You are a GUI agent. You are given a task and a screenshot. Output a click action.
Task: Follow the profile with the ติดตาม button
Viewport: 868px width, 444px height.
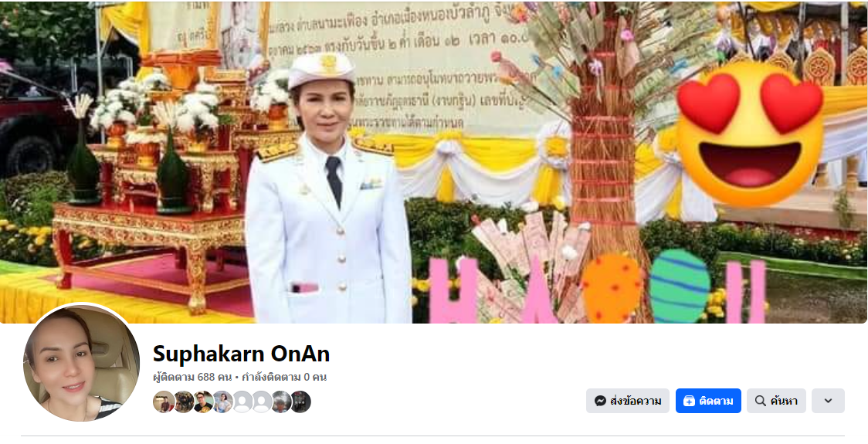tap(708, 401)
